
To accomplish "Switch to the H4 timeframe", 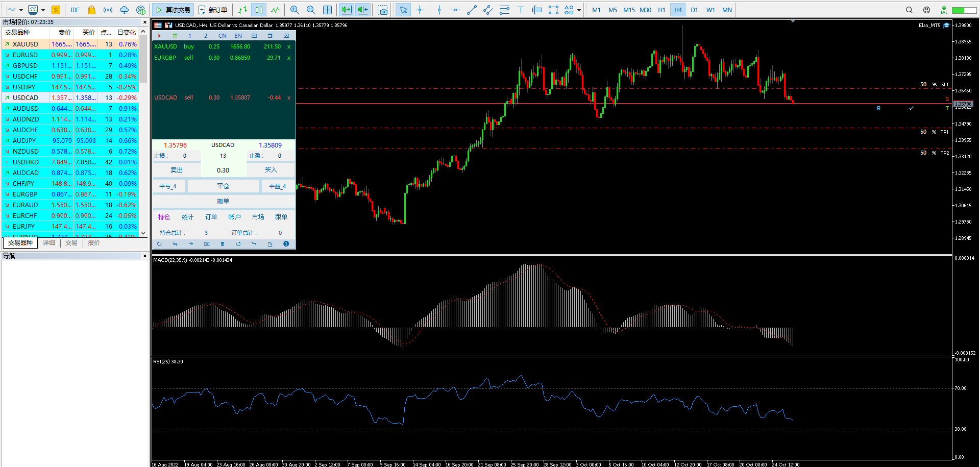I will pos(678,10).
